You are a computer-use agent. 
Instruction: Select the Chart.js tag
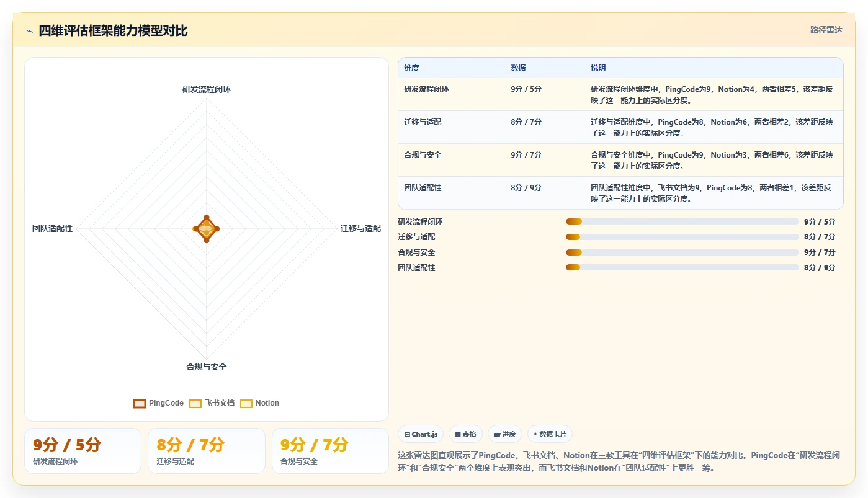tap(421, 434)
